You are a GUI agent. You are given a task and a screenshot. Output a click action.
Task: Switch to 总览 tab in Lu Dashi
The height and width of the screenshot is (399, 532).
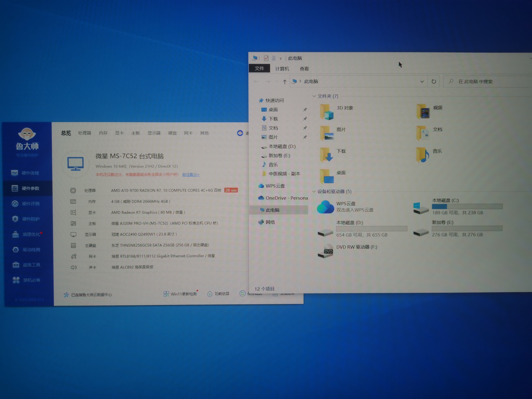click(x=66, y=133)
